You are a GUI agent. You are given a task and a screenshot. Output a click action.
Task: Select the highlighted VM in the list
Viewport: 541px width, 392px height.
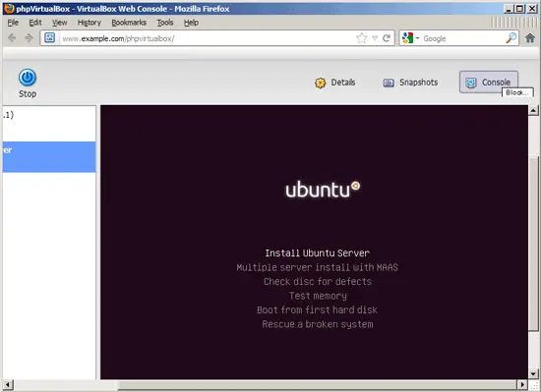coord(49,157)
